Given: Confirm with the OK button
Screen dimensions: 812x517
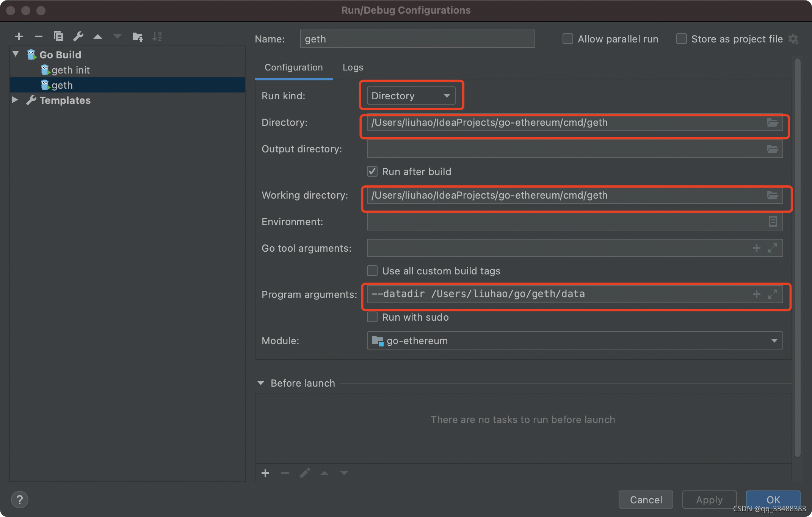Looking at the screenshot, I should point(773,500).
